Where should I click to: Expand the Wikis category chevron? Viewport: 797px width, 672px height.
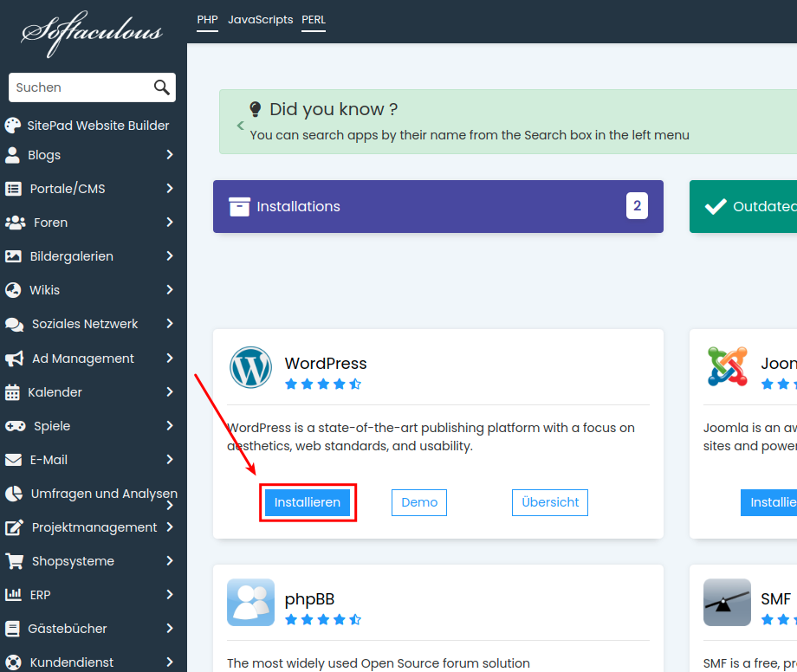point(170,289)
